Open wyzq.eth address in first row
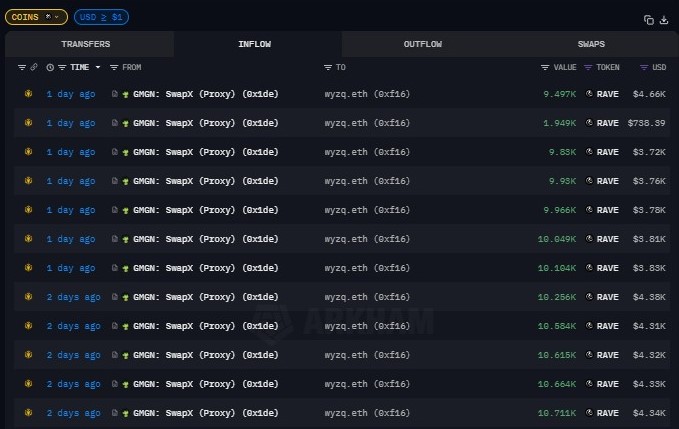The width and height of the screenshot is (679, 429). pyautogui.click(x=366, y=94)
